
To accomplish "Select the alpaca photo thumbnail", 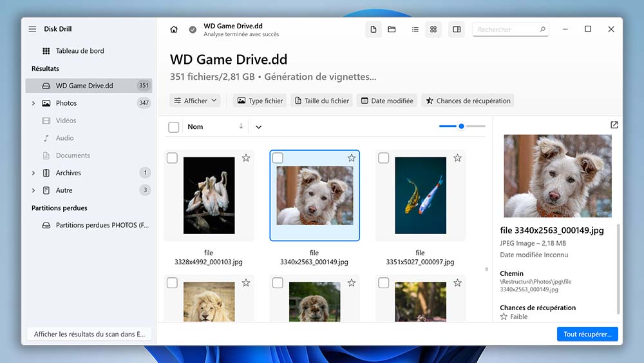I will 315,302.
